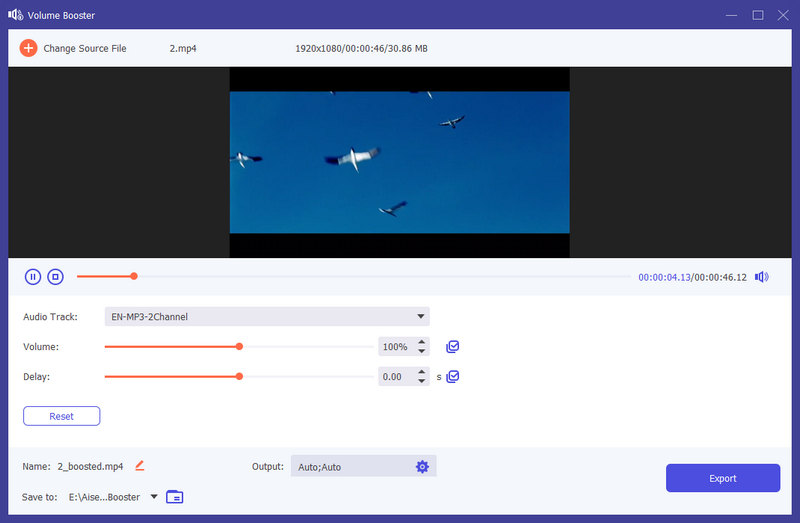Click the pencil icon to rename output file
Screen dimensions: 800x523
140,466
